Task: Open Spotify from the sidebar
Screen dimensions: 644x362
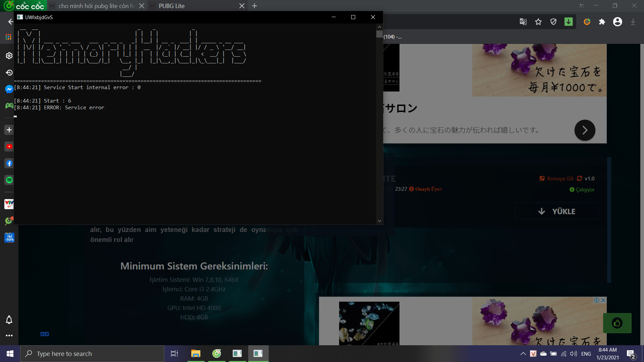Action: pos(9,180)
